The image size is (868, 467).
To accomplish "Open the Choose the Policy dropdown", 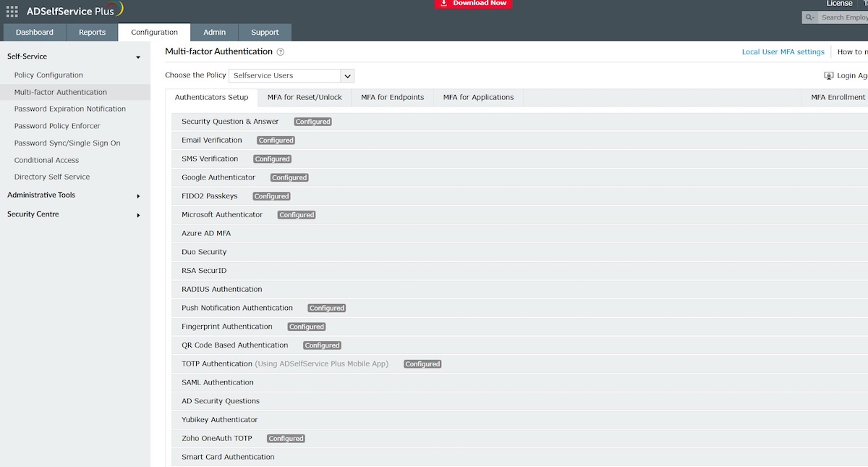I will point(347,76).
